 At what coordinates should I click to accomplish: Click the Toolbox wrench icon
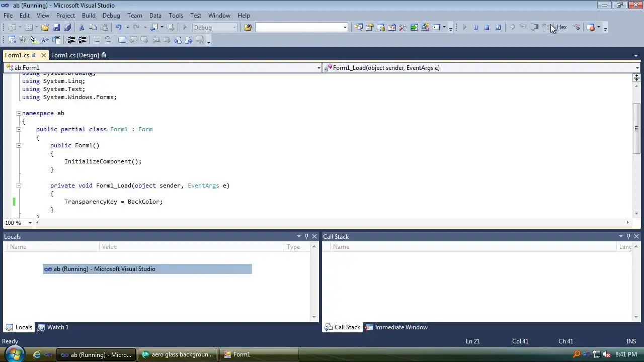pyautogui.click(x=403, y=27)
